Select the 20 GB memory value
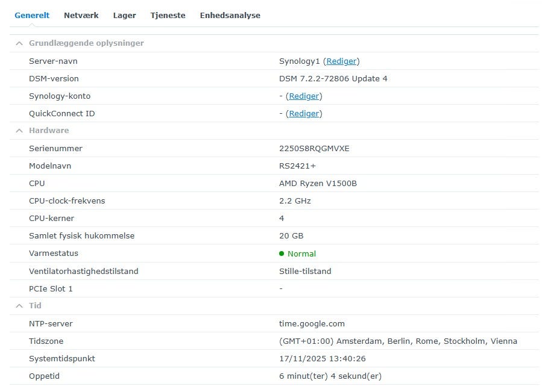This screenshot has width=542, height=392. click(291, 236)
